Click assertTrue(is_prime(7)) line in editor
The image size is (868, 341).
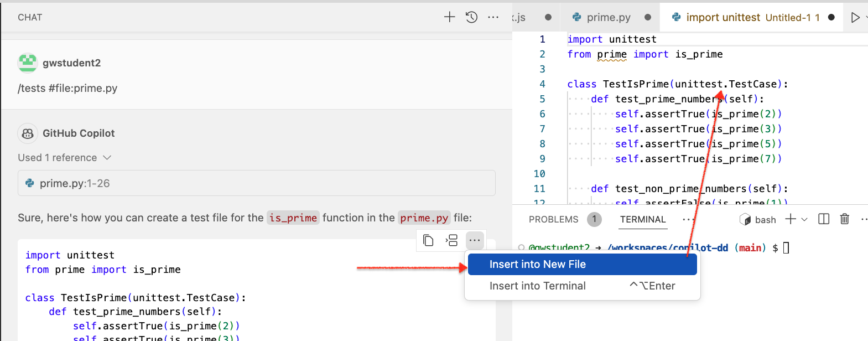[x=699, y=159]
